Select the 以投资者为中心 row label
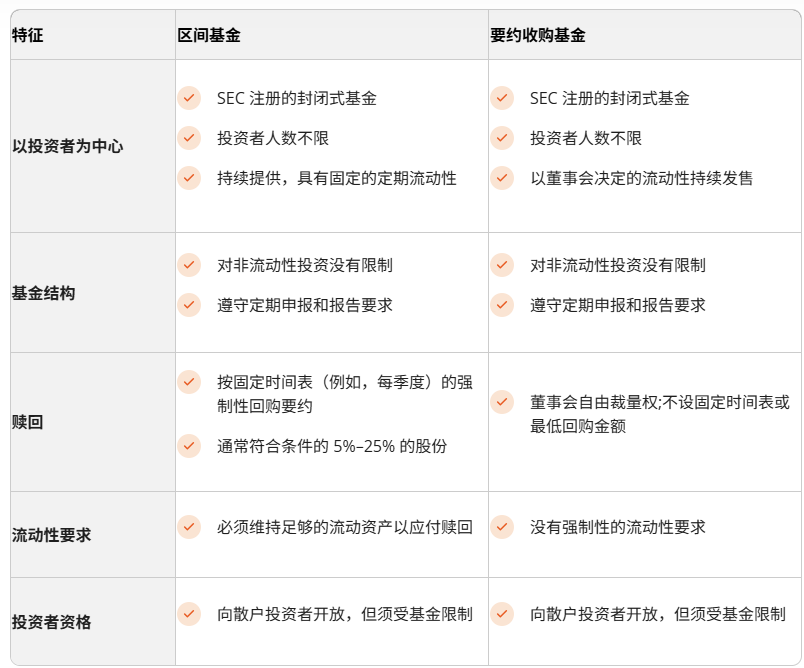Screen dimensions: 804x668 click(x=68, y=146)
